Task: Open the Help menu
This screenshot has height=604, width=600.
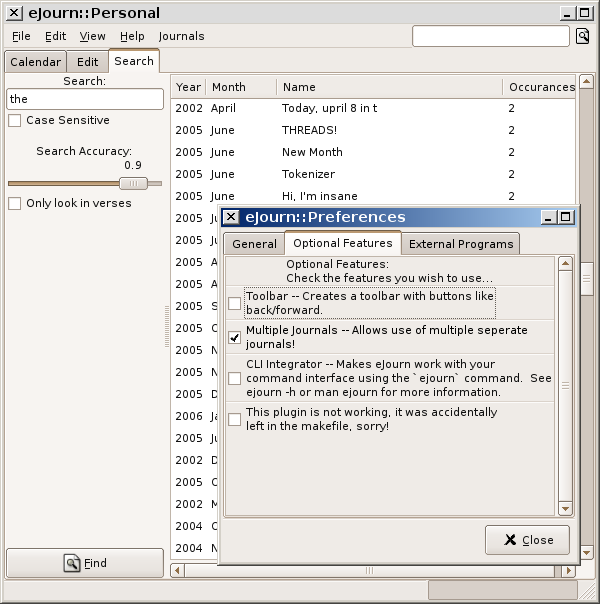Action: pyautogui.click(x=132, y=36)
